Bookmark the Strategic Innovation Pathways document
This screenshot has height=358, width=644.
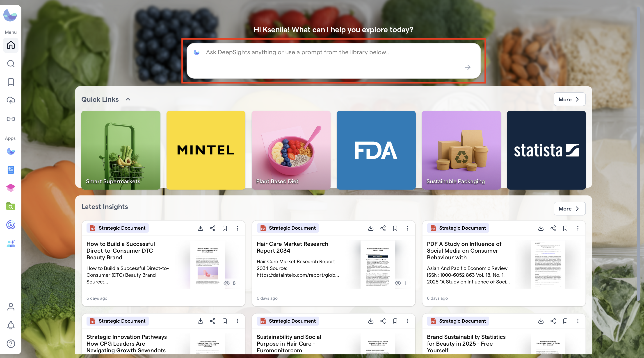pyautogui.click(x=225, y=321)
